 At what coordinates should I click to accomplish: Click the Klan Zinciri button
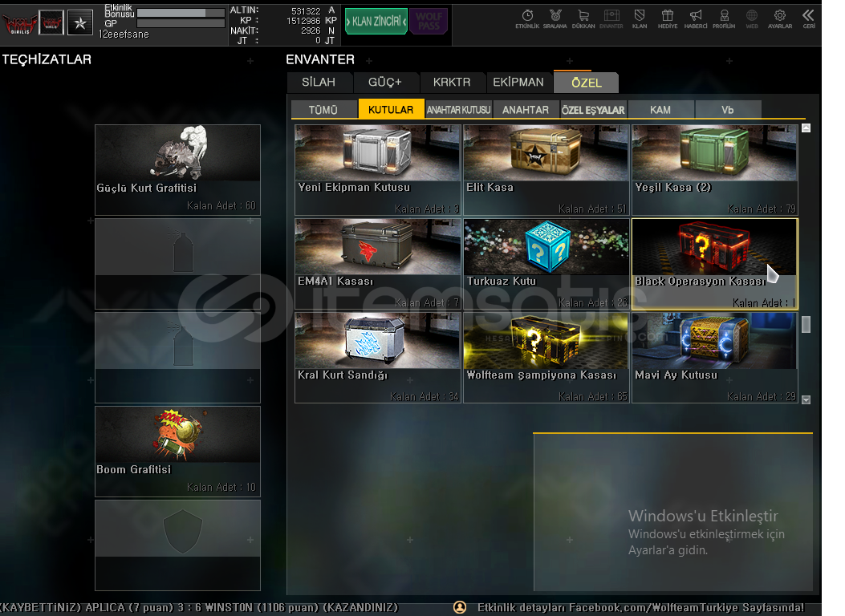[376, 22]
